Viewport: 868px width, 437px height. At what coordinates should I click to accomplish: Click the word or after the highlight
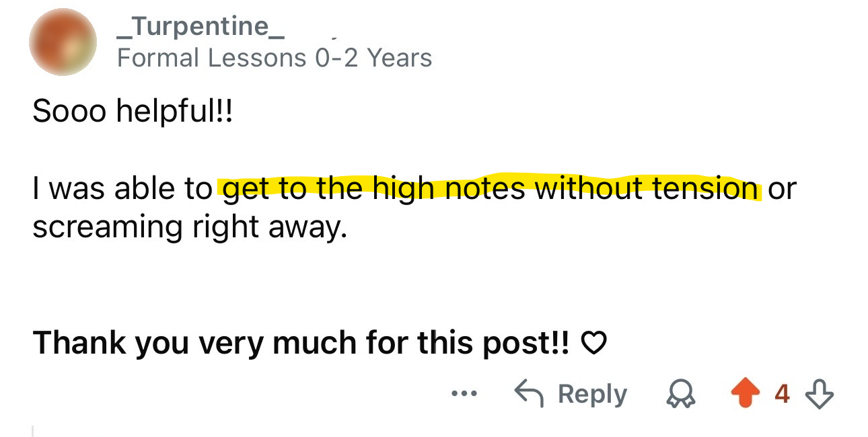pos(781,189)
